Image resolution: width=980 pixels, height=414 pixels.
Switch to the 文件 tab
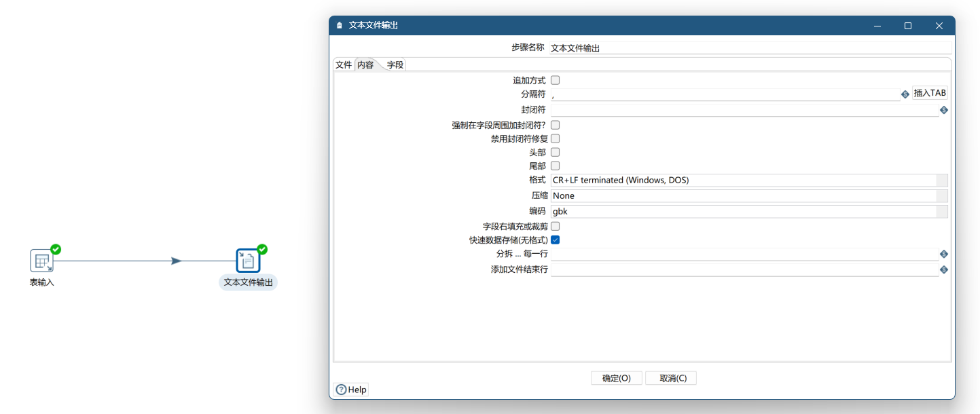(344, 65)
